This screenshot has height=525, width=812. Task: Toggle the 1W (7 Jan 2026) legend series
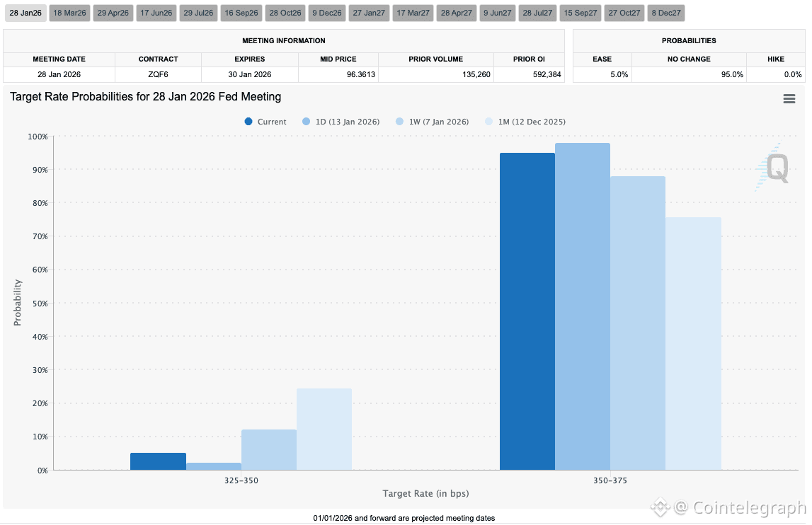(433, 122)
